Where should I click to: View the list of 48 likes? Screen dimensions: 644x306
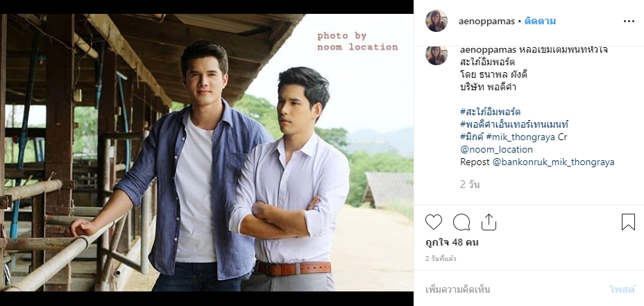452,243
